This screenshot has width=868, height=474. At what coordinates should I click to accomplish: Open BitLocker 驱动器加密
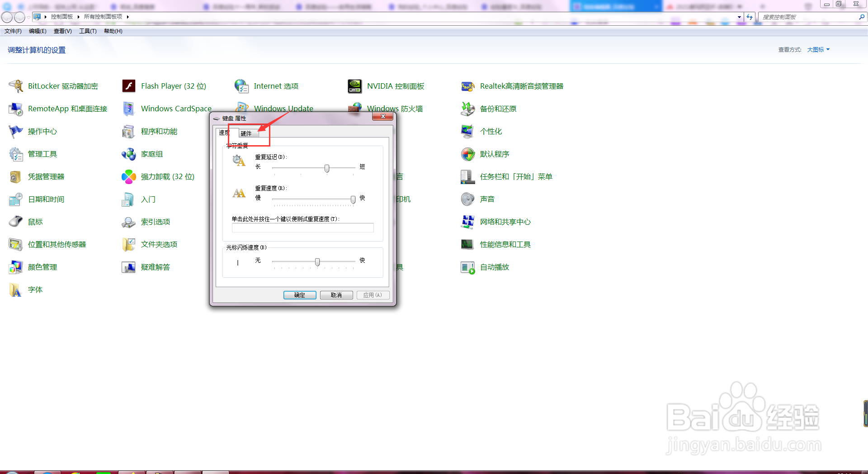(x=63, y=86)
